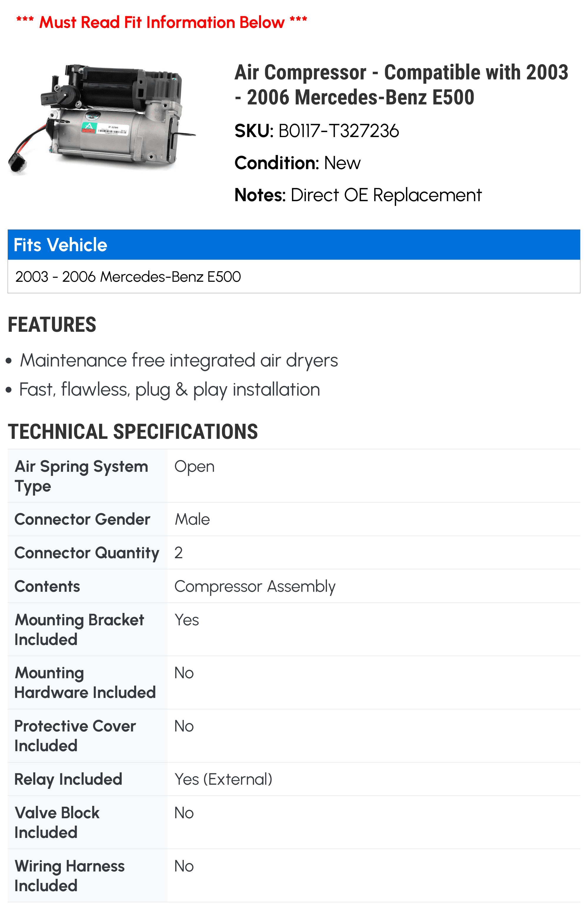Click the FEATURES heading
This screenshot has height=910, width=588.
coord(52,325)
